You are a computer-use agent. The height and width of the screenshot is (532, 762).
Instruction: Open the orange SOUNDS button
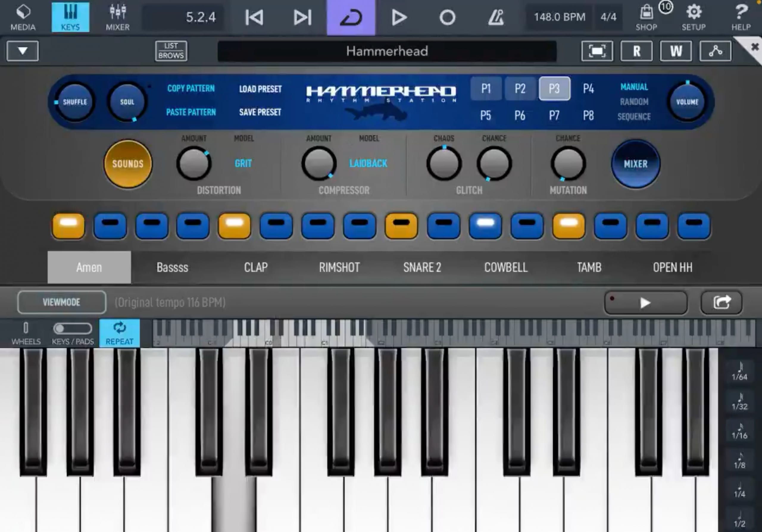pos(128,164)
